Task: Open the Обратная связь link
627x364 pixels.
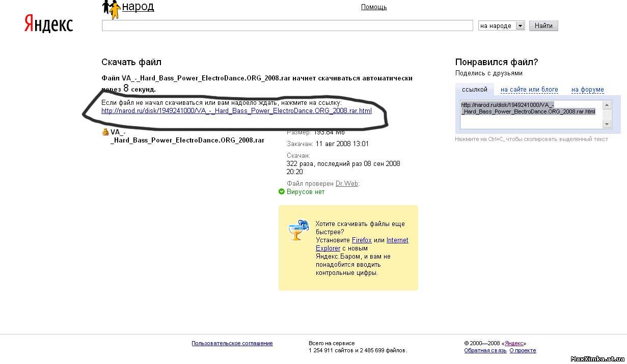Action: (x=485, y=350)
